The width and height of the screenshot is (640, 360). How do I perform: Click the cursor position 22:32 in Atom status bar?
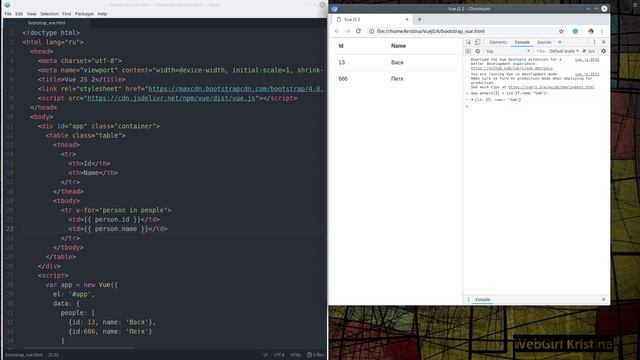53,355
